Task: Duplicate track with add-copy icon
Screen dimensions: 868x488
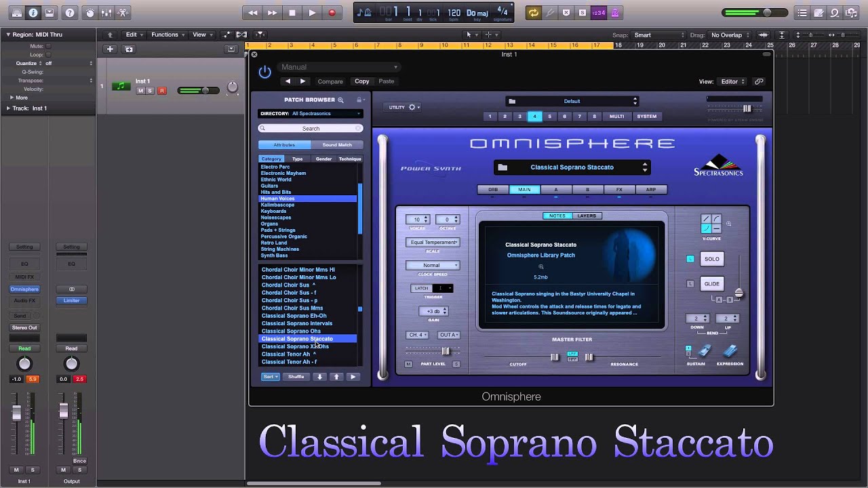Action: coord(129,49)
